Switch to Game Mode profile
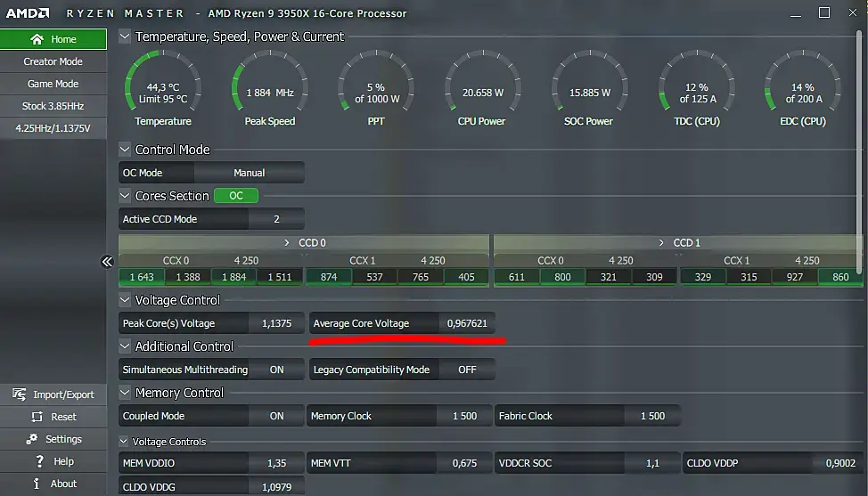This screenshot has height=496, width=868. point(53,84)
